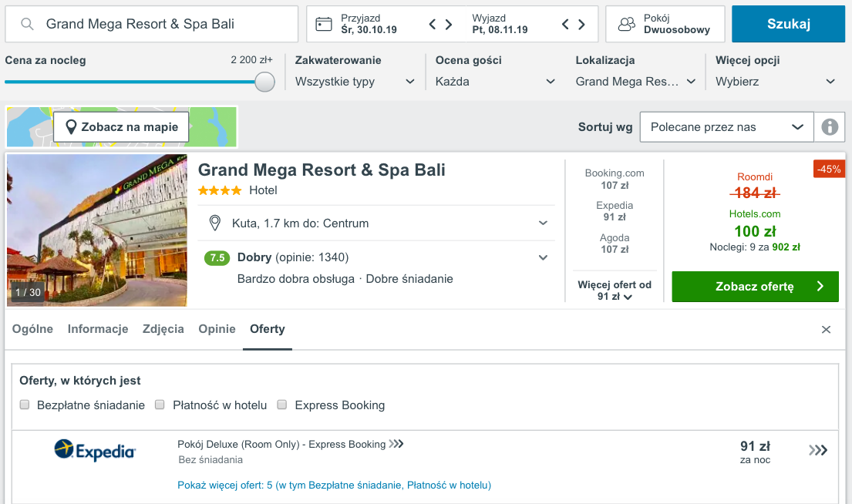This screenshot has height=504, width=852.
Task: Enable Bezpłatne śniadanie checkbox
Action: (25, 405)
